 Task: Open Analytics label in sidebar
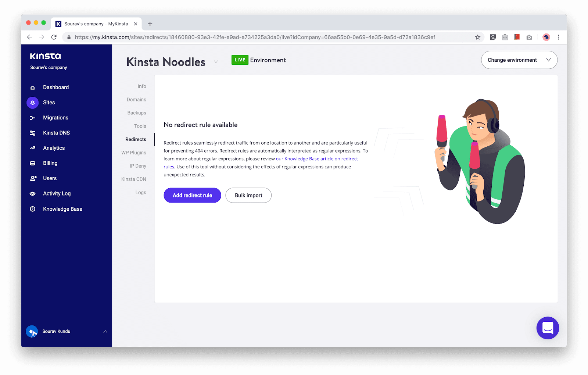coord(54,148)
